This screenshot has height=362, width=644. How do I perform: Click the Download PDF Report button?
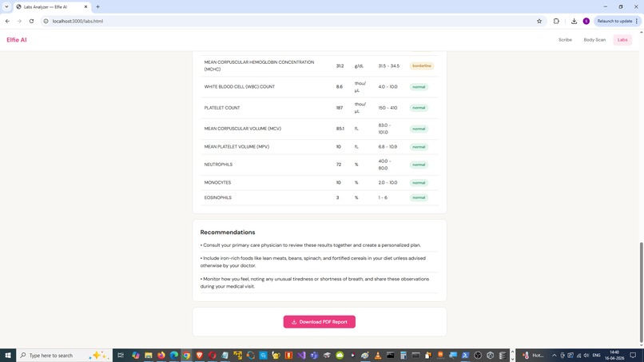point(319,322)
